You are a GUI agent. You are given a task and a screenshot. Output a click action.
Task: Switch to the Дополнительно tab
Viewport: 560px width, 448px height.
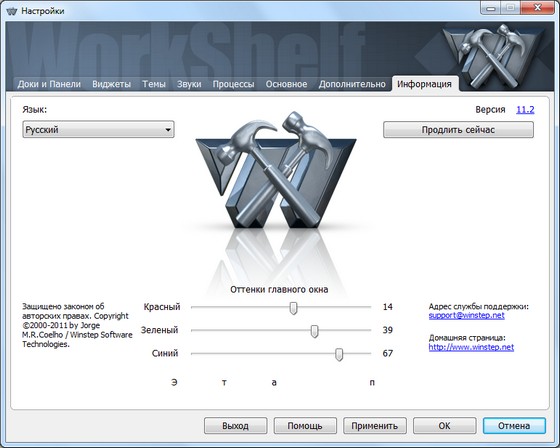[352, 84]
